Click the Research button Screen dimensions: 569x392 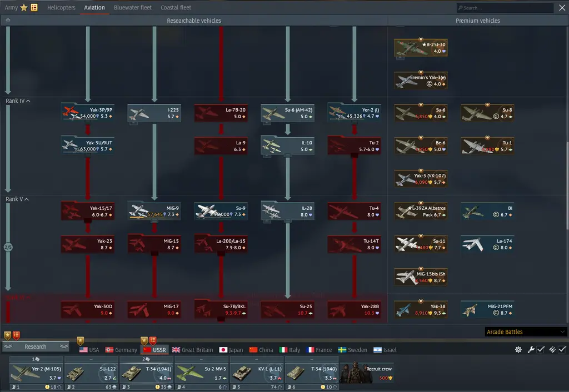(x=36, y=346)
